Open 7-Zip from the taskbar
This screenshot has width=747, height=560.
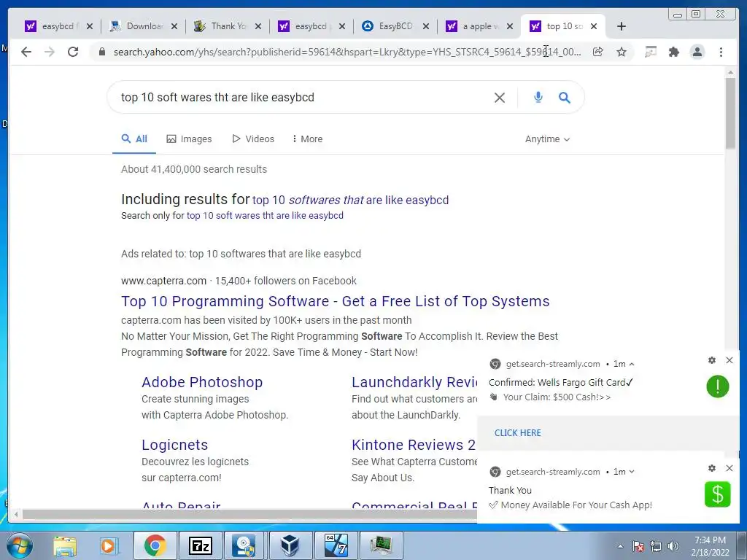click(x=200, y=545)
